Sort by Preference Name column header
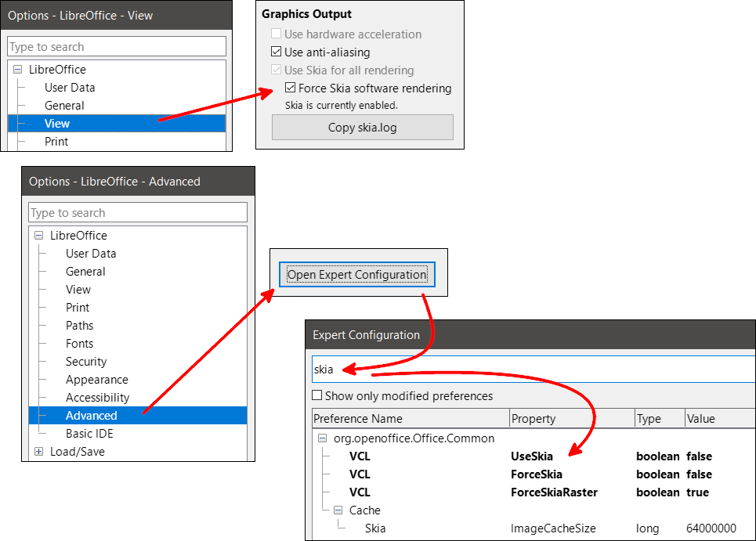This screenshot has width=756, height=541. coord(410,419)
